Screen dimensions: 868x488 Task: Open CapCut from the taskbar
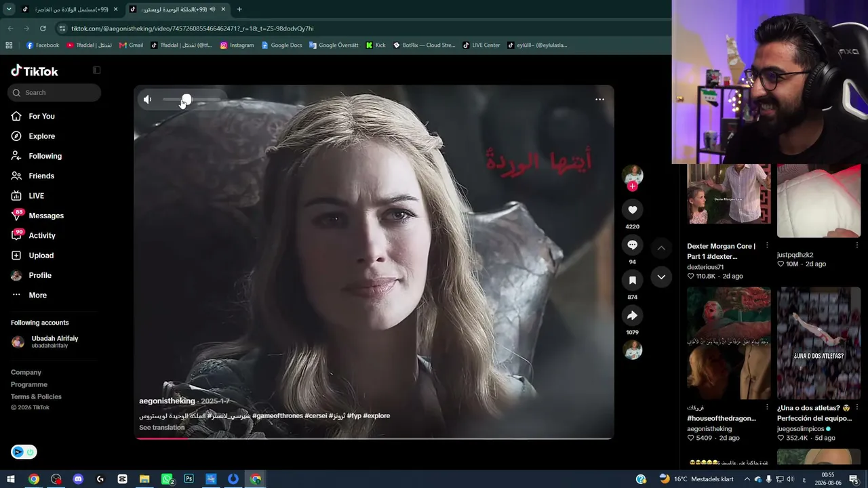tap(122, 479)
